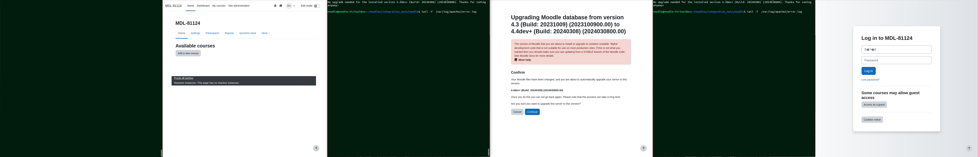Click the Log in to MDL-81124 heading
The image size is (980, 157).
[x=887, y=38]
